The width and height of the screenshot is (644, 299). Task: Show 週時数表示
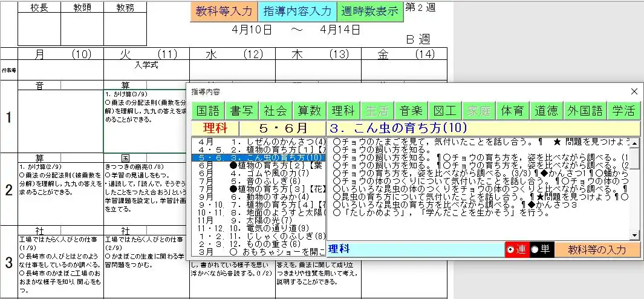369,11
